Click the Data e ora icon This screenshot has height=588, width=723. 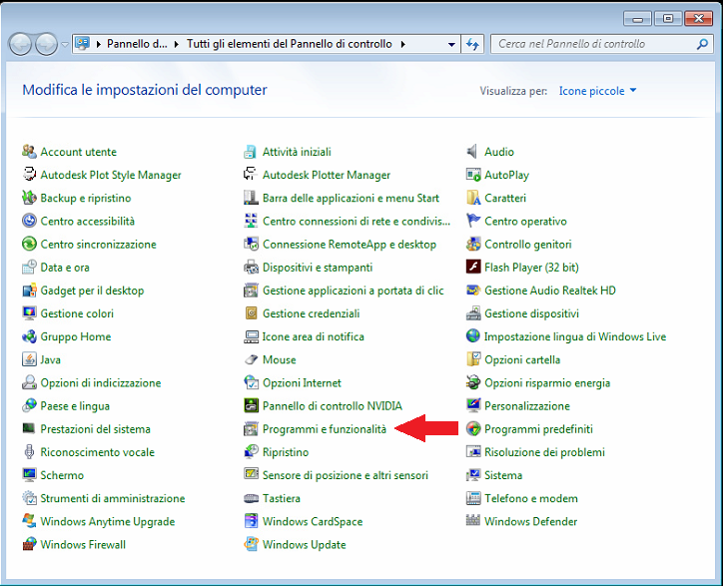(29, 267)
